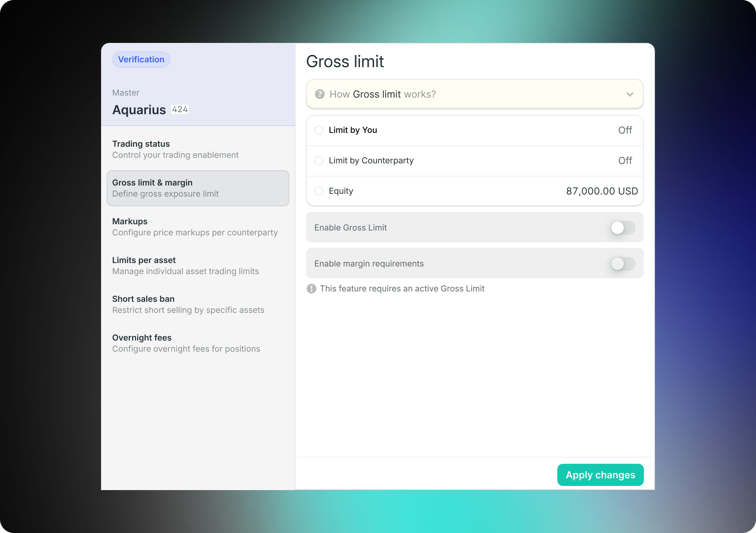Click the question mark help icon
The width and height of the screenshot is (756, 533).
point(319,94)
